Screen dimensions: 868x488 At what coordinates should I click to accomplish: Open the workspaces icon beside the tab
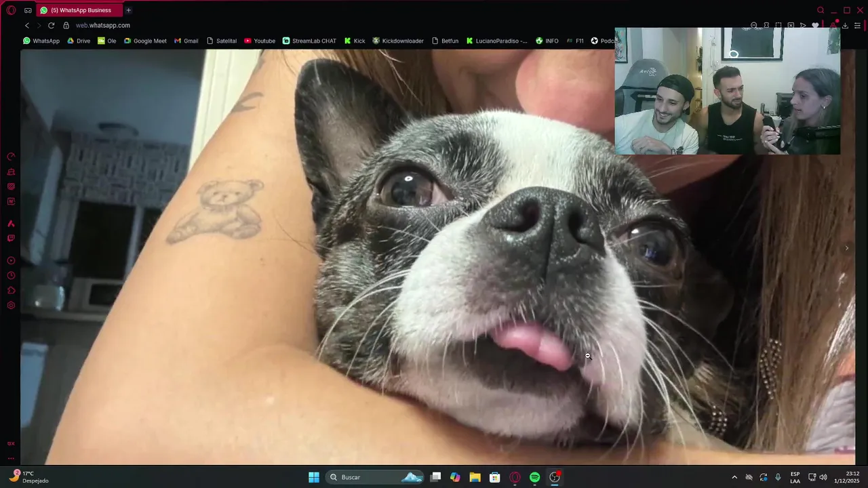pos(28,10)
